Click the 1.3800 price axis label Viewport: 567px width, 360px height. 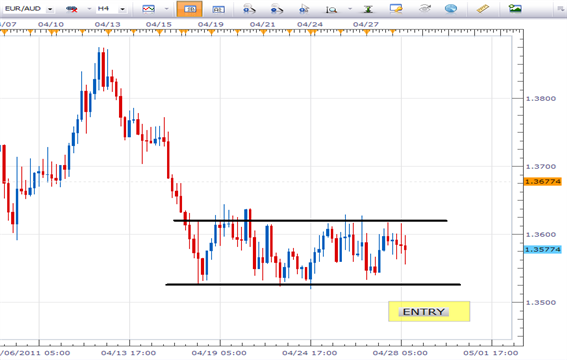pos(541,99)
